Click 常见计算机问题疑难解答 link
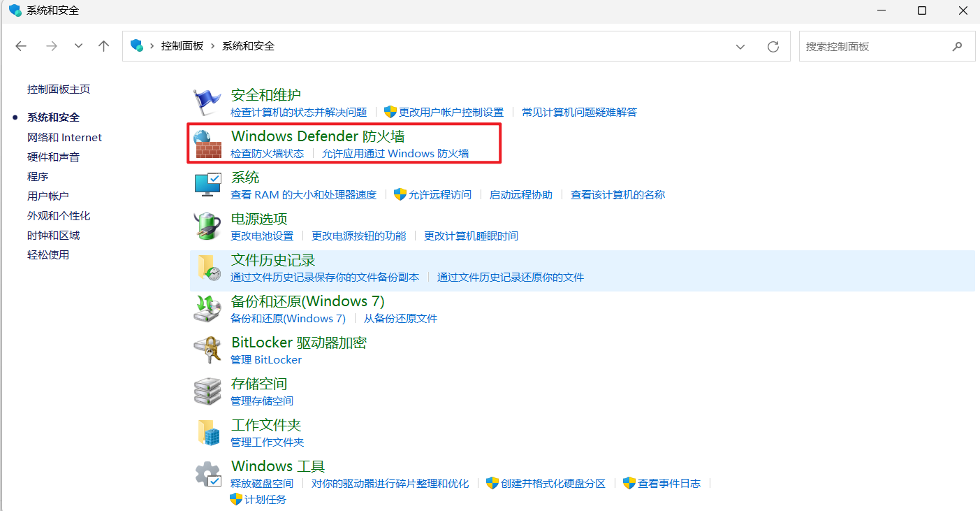This screenshot has width=980, height=511. [x=580, y=112]
